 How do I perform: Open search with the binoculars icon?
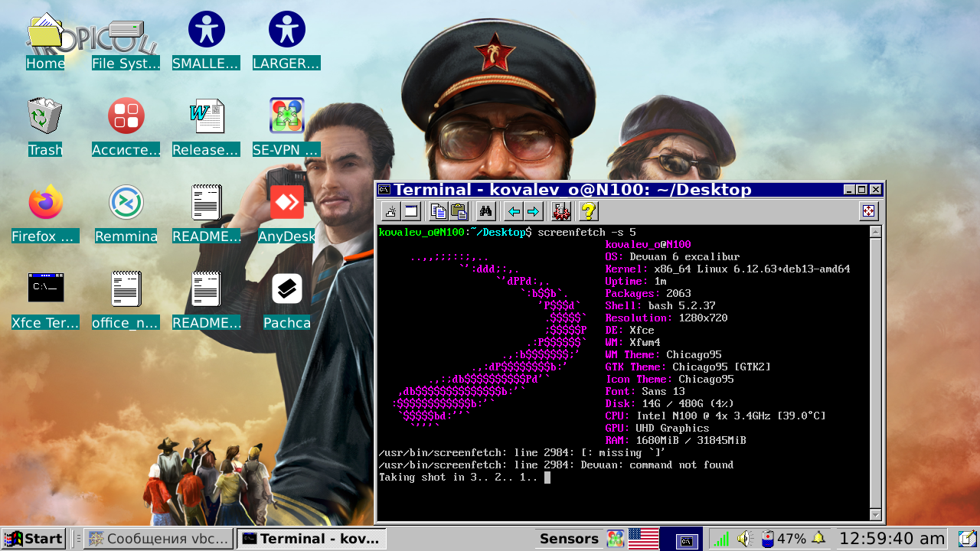tap(485, 211)
